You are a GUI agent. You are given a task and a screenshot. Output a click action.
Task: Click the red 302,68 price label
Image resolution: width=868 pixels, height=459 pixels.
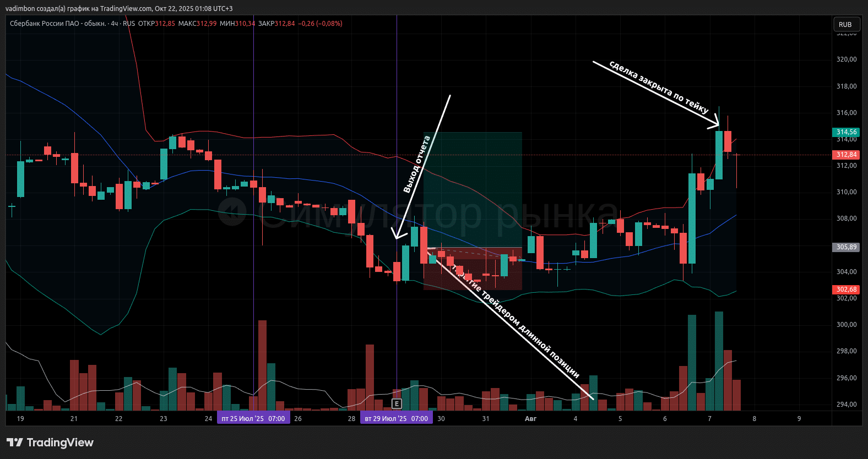[846, 289]
